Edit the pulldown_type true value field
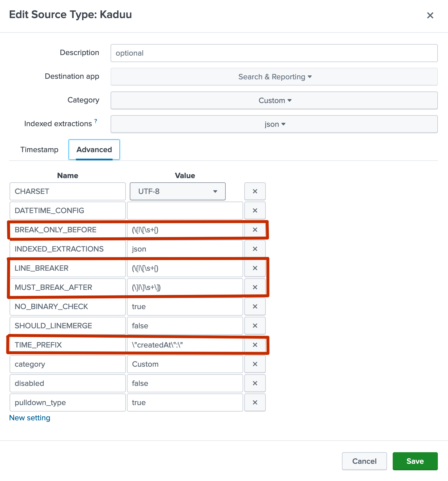This screenshot has width=448, height=481. [185, 403]
